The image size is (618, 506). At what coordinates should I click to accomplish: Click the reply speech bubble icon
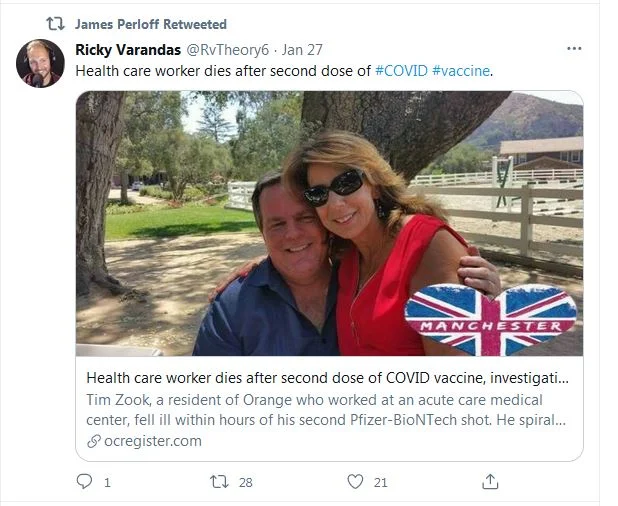click(85, 482)
